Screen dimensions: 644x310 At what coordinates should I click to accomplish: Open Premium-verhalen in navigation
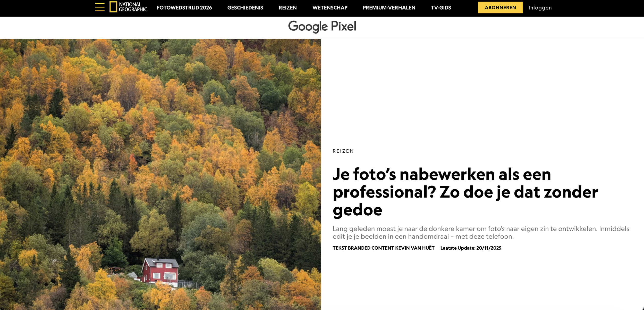coord(389,8)
